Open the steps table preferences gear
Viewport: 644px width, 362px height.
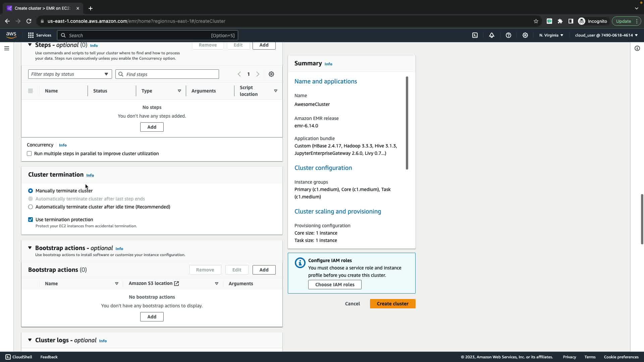271,74
